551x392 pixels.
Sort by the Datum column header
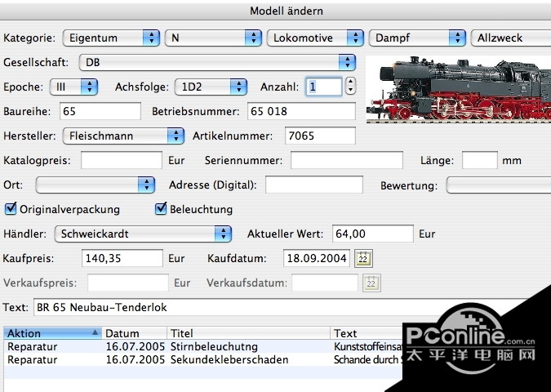(x=134, y=333)
